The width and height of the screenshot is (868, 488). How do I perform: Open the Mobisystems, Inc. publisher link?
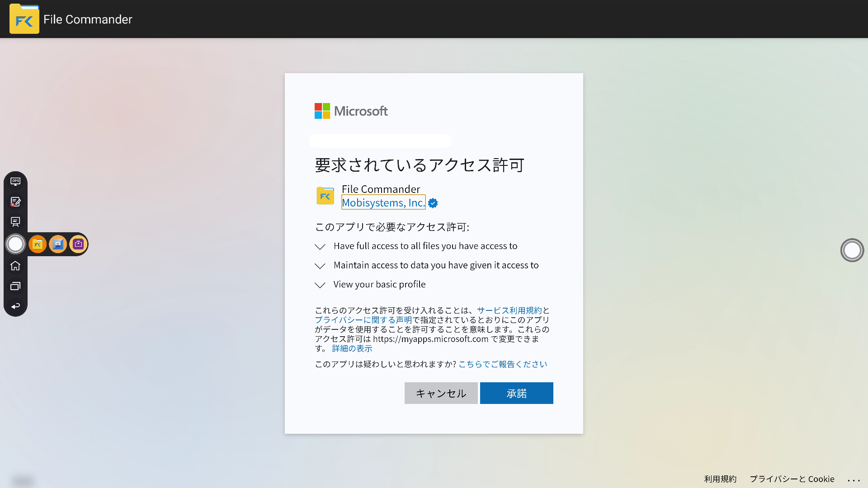coord(383,203)
